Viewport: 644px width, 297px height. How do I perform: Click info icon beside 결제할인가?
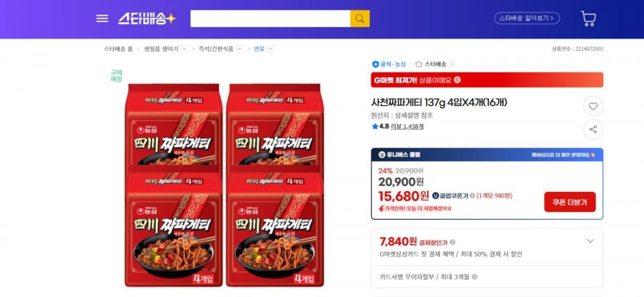[x=452, y=242]
